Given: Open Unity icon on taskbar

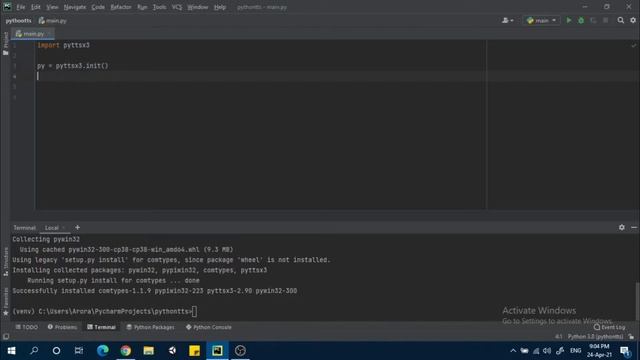Looking at the screenshot, I should pos(172,351).
